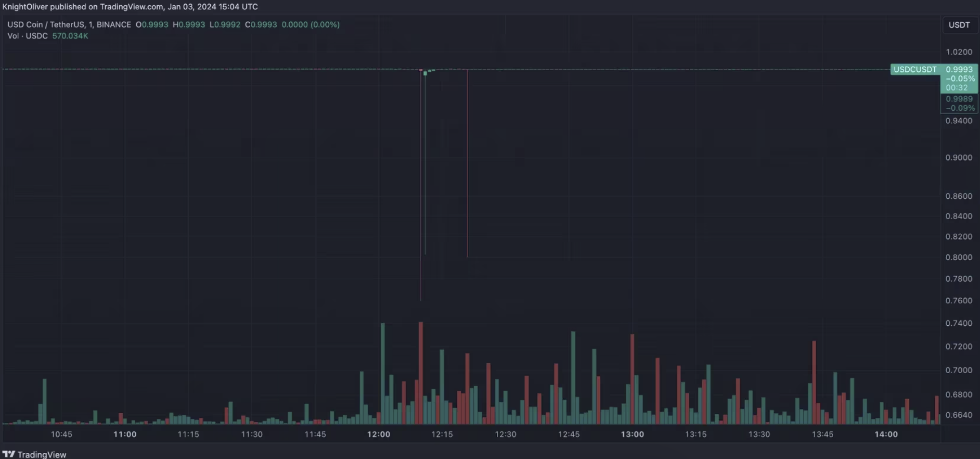Click the USD Coin / TetherUS symbol title
980x459 pixels.
[x=69, y=24]
